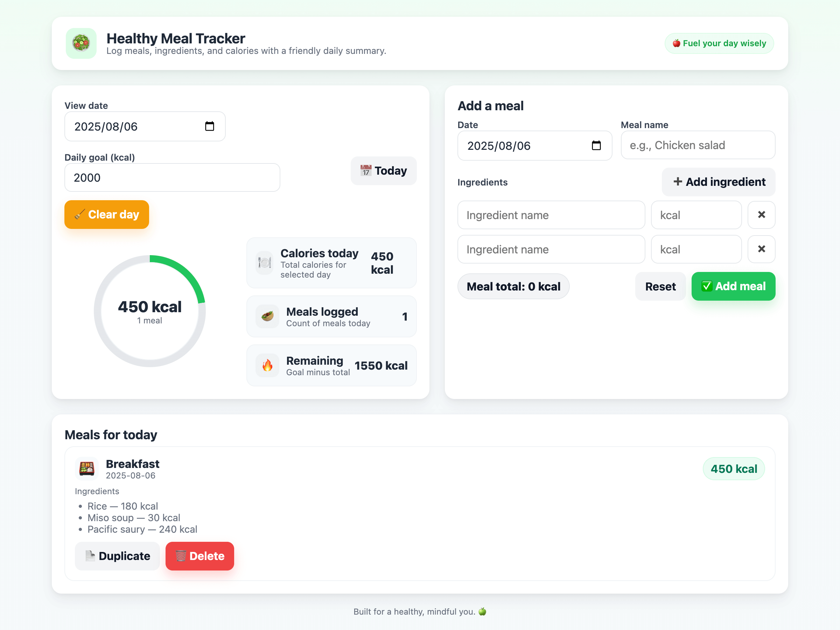Image resolution: width=840 pixels, height=630 pixels.
Task: Click the first Ingredient name field
Action: click(x=551, y=215)
